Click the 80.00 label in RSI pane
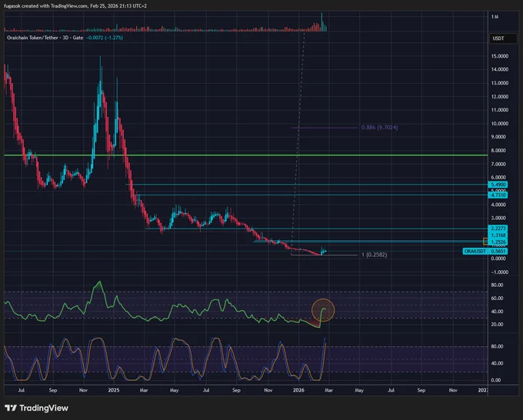 point(497,285)
